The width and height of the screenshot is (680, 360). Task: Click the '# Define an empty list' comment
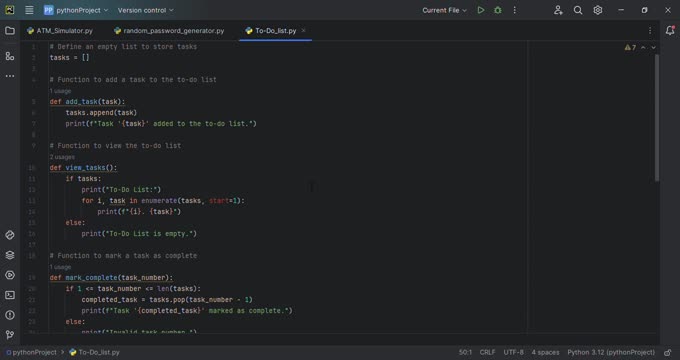(123, 47)
